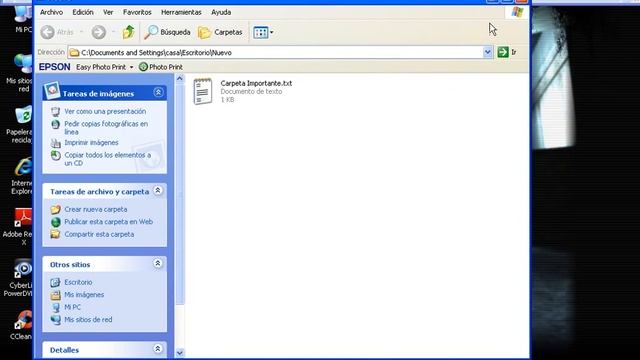Open the Ver menu
Viewport: 640px width, 360px height.
[x=108, y=12]
